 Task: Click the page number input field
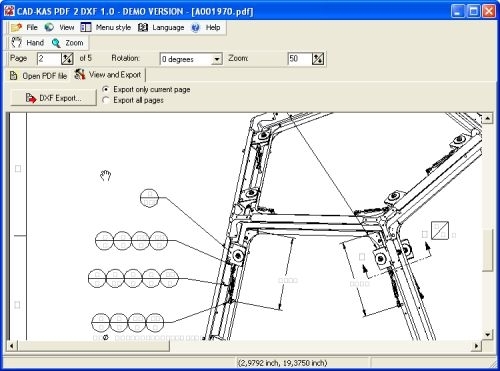click(x=49, y=59)
